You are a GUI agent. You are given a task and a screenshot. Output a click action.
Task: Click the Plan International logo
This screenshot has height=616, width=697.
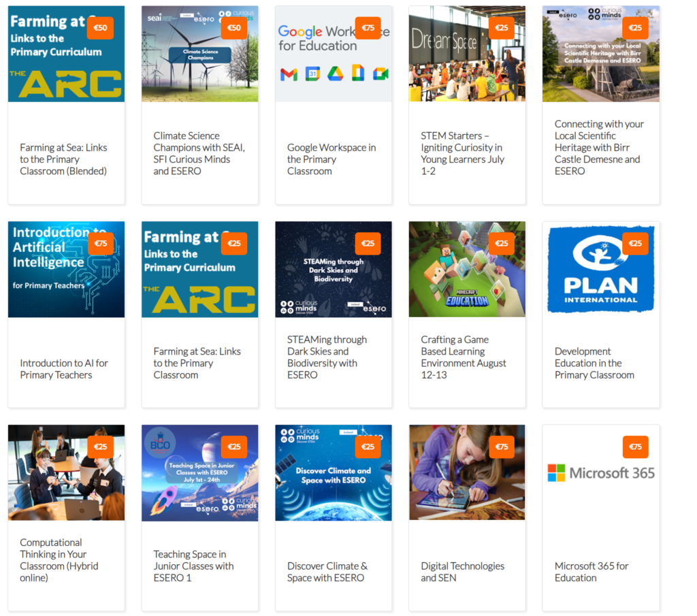click(x=600, y=268)
